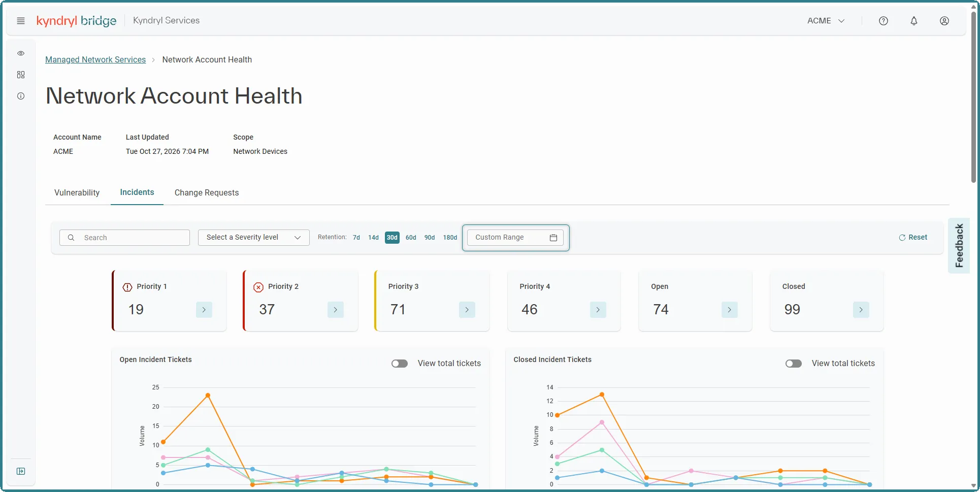Switch to the Vulnerability tab

click(x=77, y=193)
